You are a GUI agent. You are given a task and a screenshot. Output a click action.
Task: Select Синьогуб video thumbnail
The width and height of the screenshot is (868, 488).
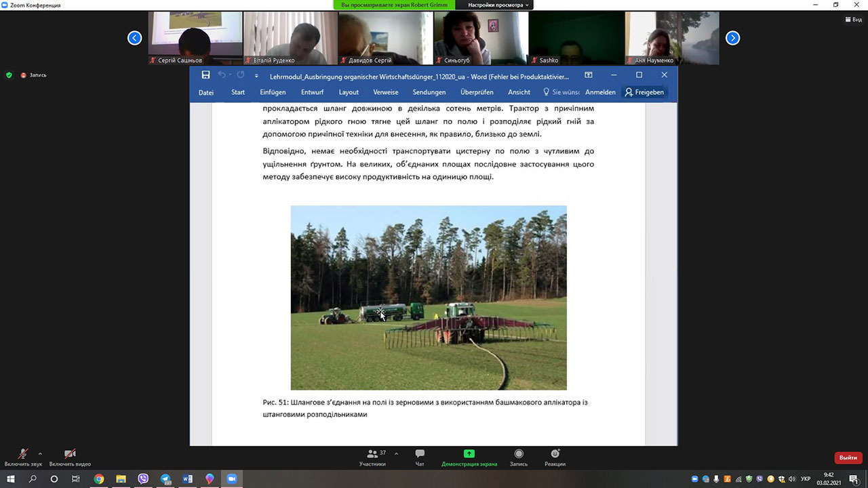point(481,38)
